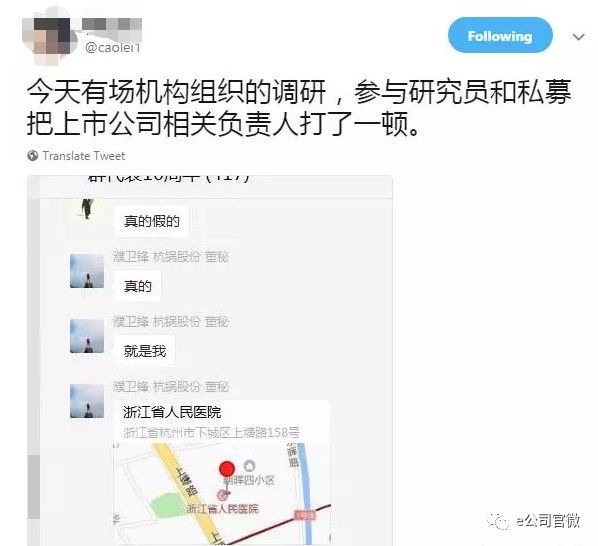This screenshot has height=546, width=598.
Task: Click the red location pin on map
Action: [x=227, y=468]
